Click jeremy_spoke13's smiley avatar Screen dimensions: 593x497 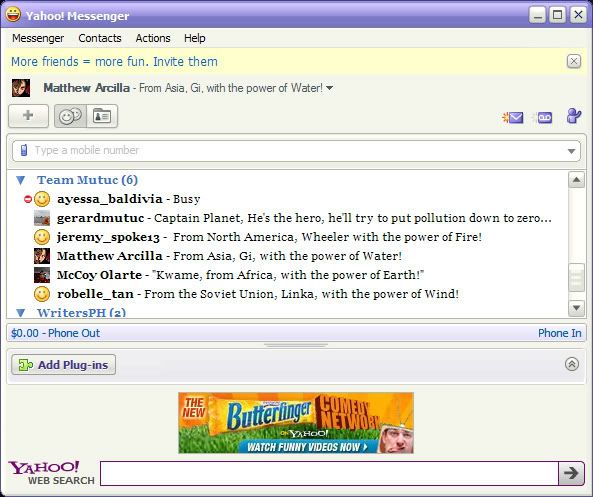pyautogui.click(x=42, y=237)
